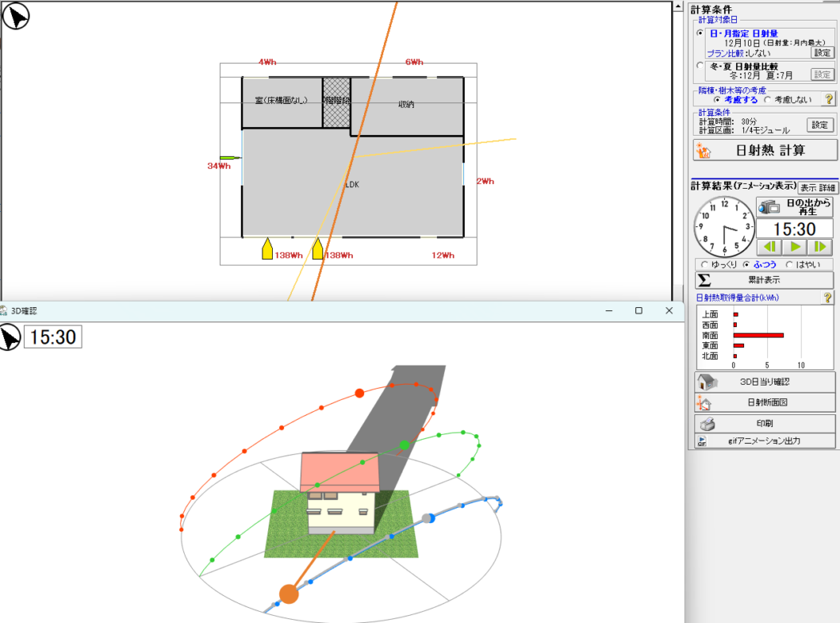Select 冬・夏 日射量比較 radio option
The width and height of the screenshot is (840, 623).
[701, 66]
